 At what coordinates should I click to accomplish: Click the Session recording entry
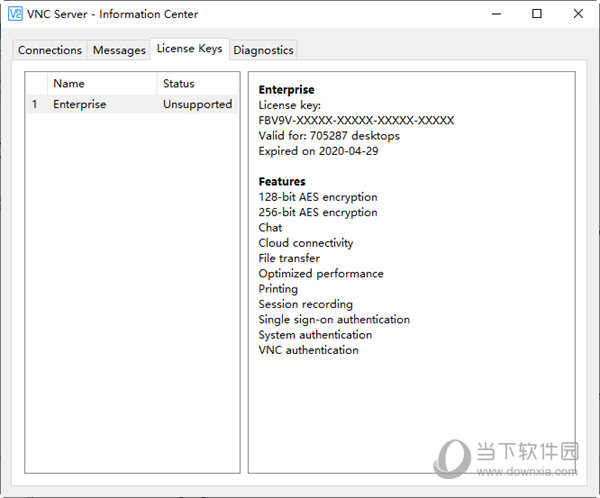pyautogui.click(x=306, y=304)
